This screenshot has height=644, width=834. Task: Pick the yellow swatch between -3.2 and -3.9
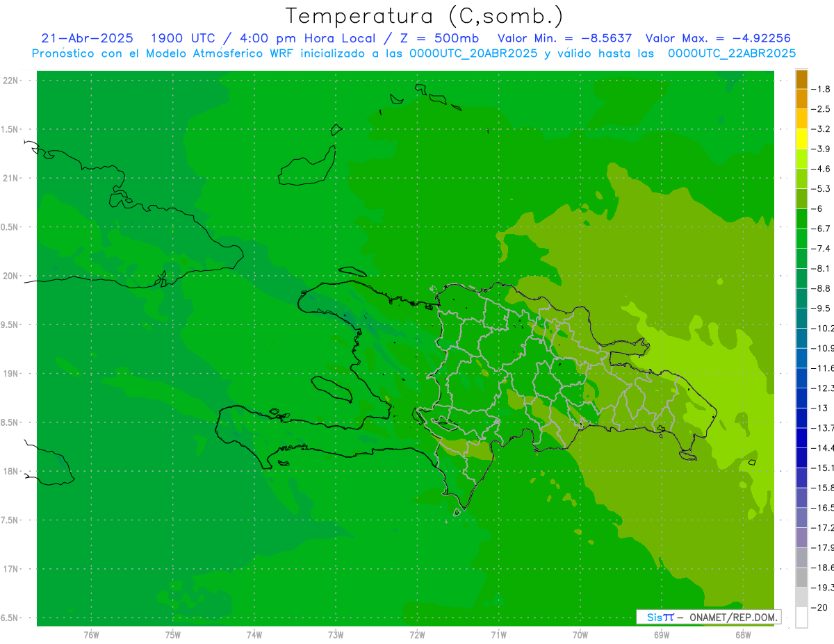pos(801,139)
